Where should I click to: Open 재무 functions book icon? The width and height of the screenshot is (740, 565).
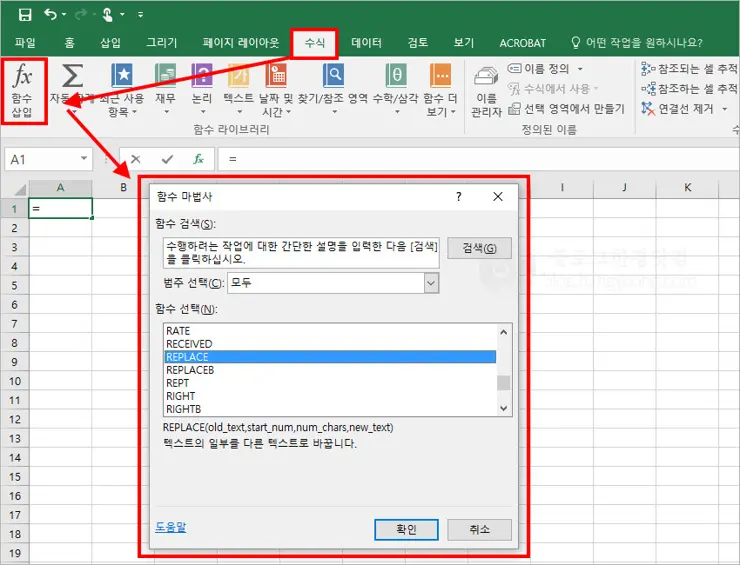165,76
